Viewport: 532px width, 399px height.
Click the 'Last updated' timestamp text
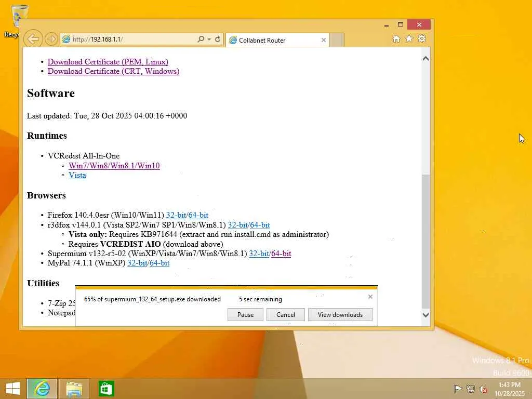[107, 116]
